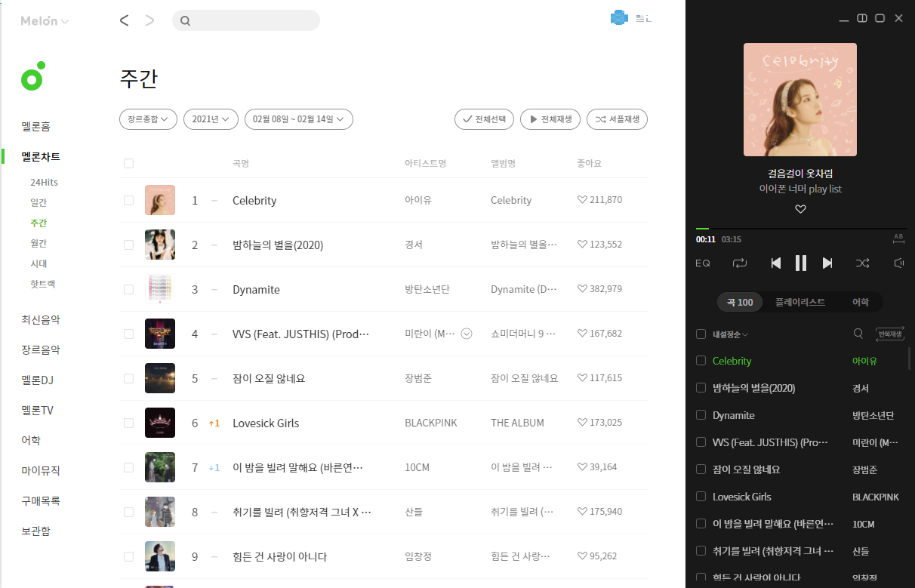Screen dimensions: 915x588
Task: Open the Melon app menu dropdown
Action: point(45,21)
